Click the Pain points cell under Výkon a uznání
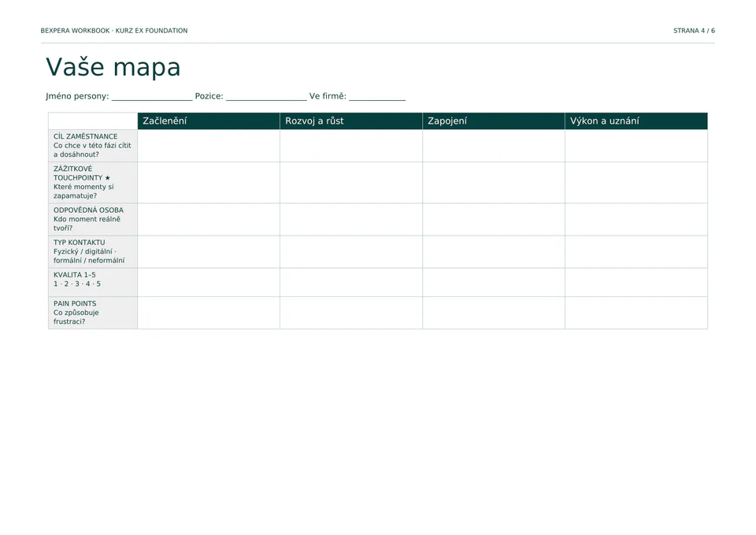Viewport: 756px width, 535px height. pyautogui.click(x=636, y=313)
